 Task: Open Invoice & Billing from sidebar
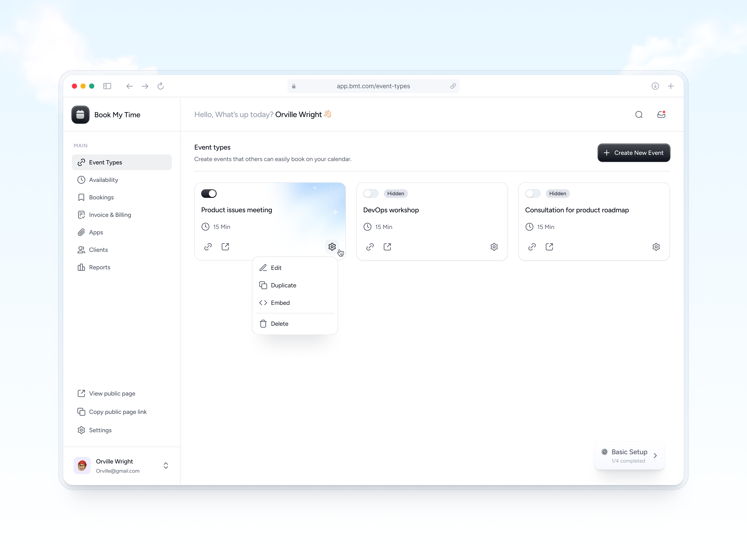click(x=110, y=215)
